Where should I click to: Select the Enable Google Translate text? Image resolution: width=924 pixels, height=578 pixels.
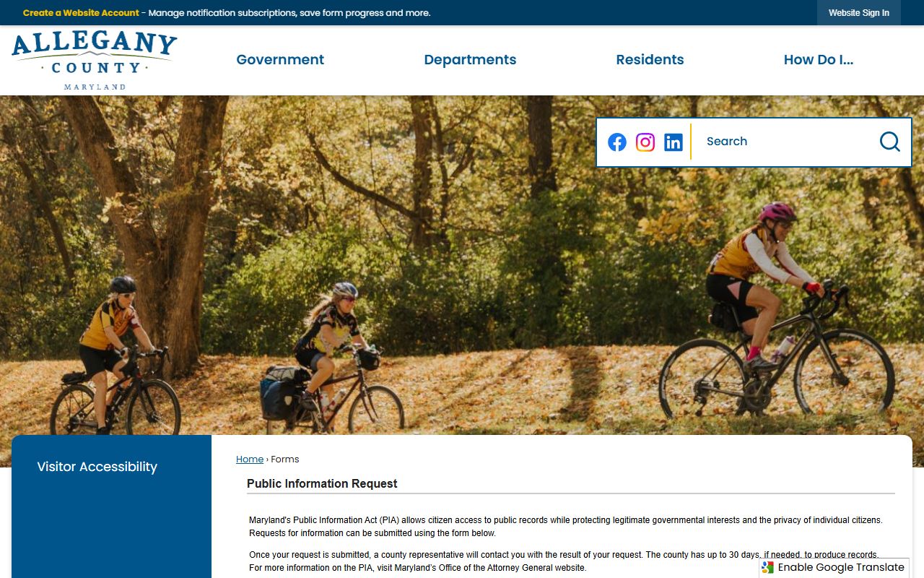pos(841,568)
